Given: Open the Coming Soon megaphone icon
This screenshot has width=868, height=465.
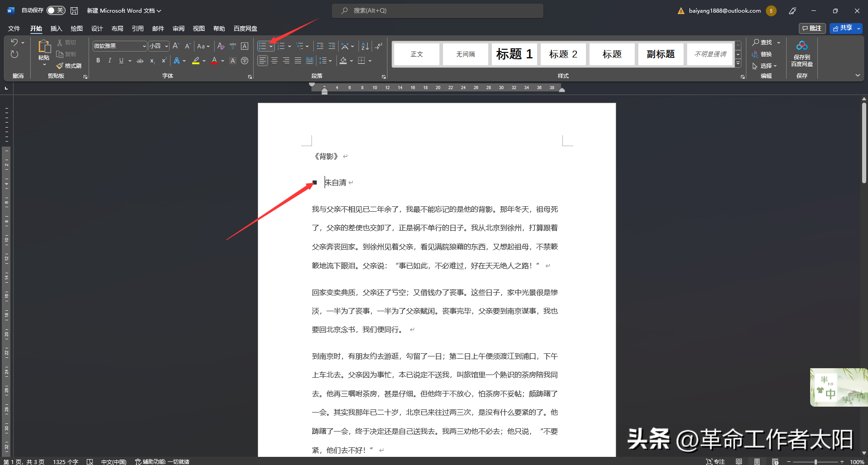Looking at the screenshot, I should 793,10.
